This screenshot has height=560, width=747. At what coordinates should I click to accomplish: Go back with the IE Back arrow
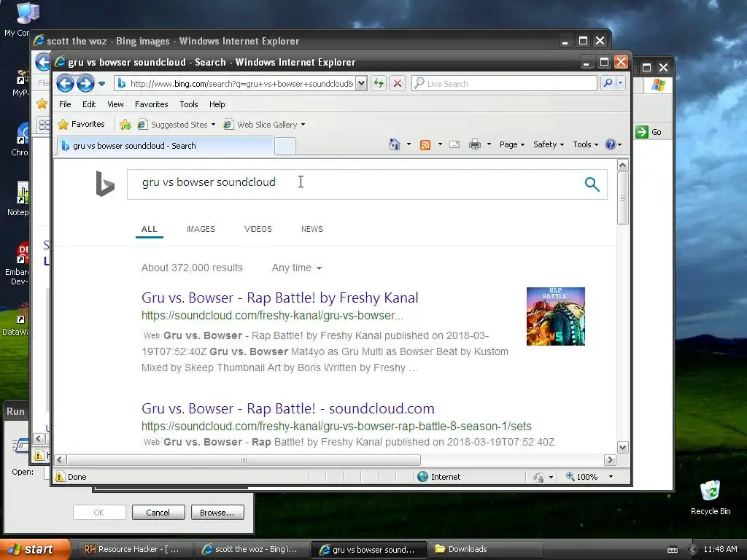[x=65, y=84]
